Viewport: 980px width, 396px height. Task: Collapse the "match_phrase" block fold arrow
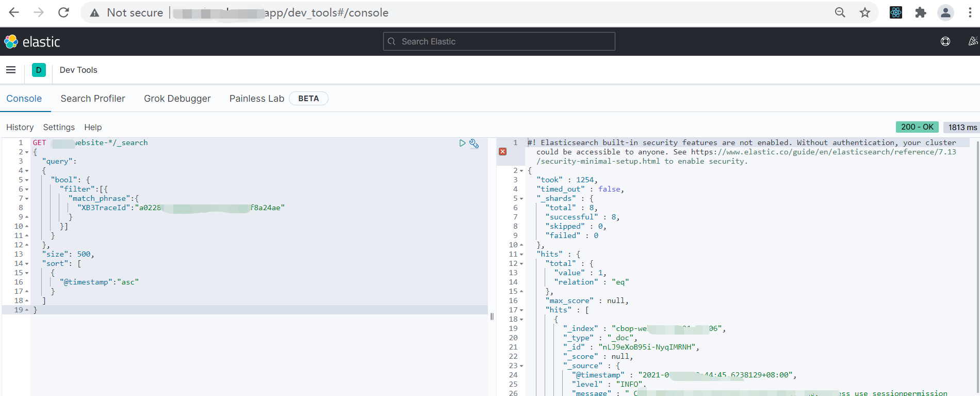point(27,199)
